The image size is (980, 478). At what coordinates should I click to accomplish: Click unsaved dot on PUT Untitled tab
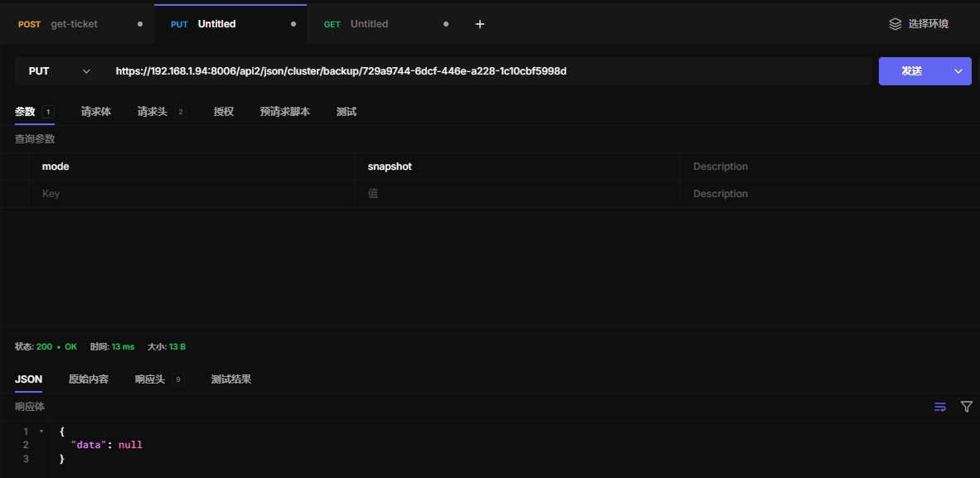tap(294, 24)
